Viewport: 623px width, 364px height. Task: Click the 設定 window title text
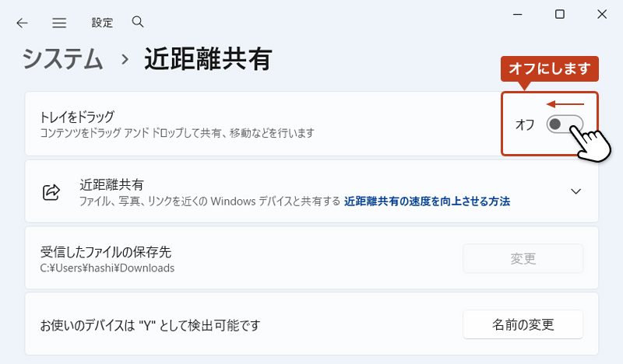tap(102, 23)
